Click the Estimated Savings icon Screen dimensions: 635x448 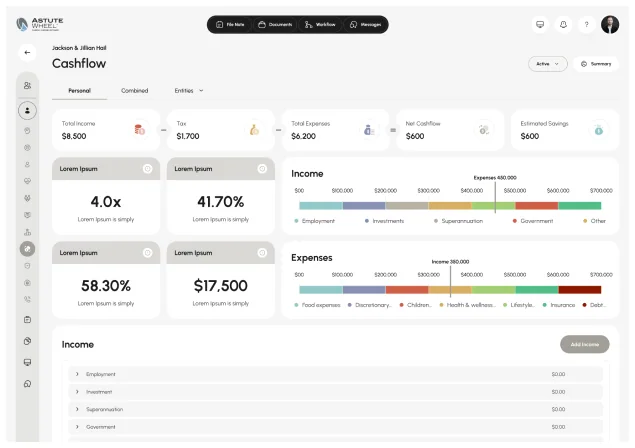(599, 130)
